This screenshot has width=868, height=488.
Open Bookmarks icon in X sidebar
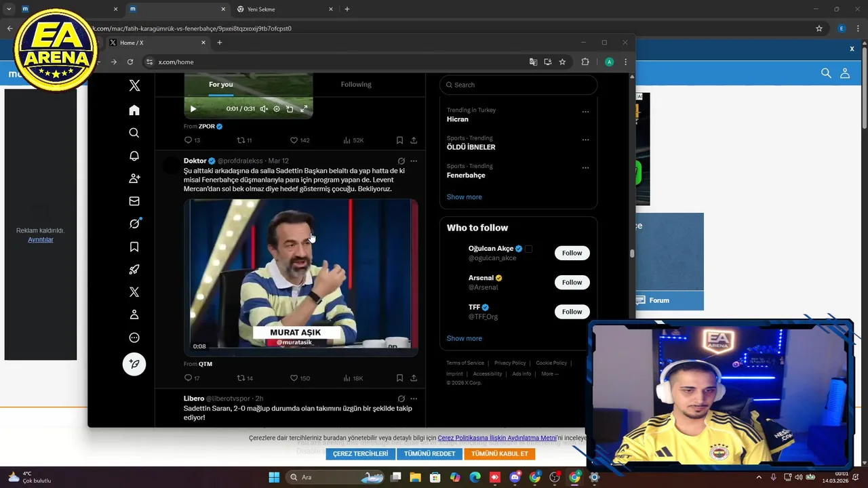coord(134,247)
